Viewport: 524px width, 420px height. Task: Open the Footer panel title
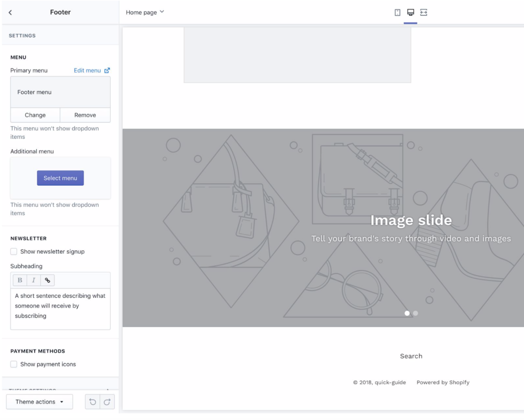60,12
